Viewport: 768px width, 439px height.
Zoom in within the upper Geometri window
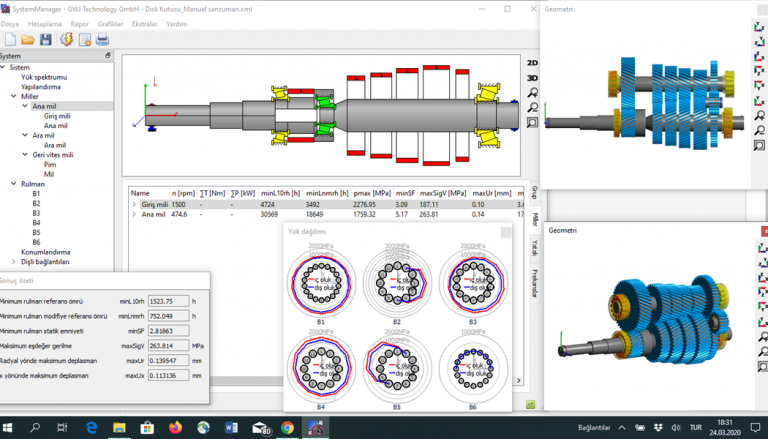click(x=759, y=116)
